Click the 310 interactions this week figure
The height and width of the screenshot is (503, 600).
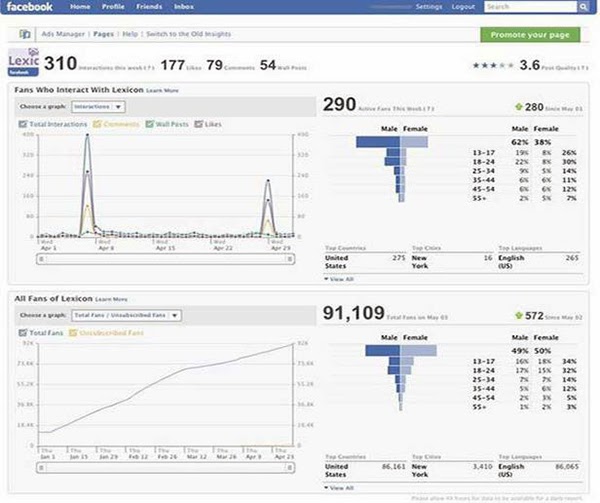(60, 63)
